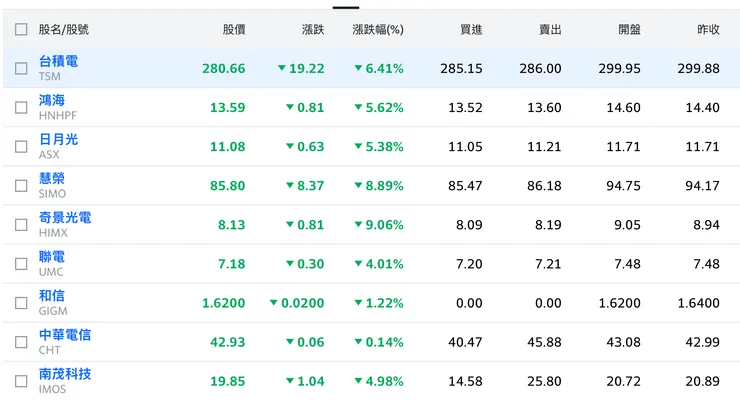Screen dimensions: 740x400
Task: Check the 中華電信 CHT row checkbox
Action: tap(21, 342)
